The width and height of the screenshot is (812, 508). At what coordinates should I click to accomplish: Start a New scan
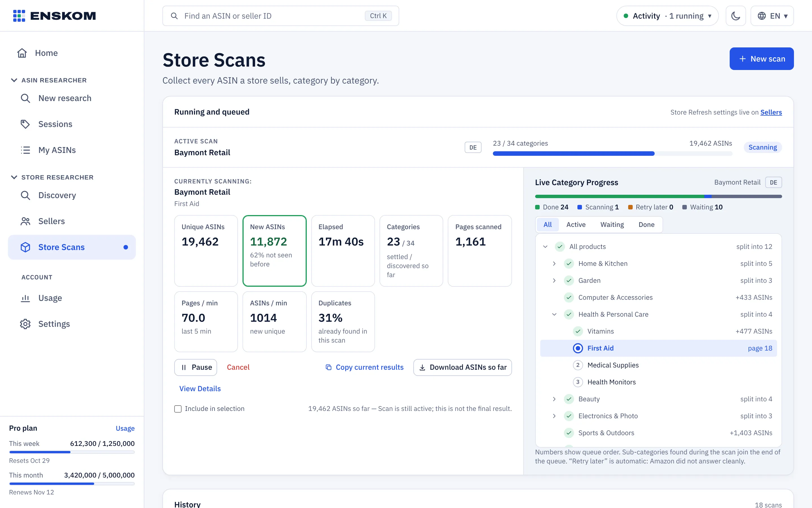pyautogui.click(x=761, y=59)
